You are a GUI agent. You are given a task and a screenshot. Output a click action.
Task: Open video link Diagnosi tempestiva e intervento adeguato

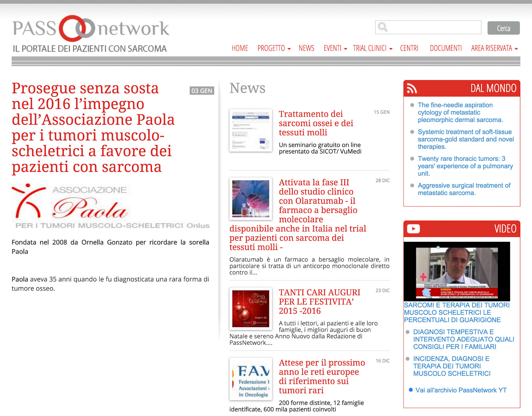464,339
